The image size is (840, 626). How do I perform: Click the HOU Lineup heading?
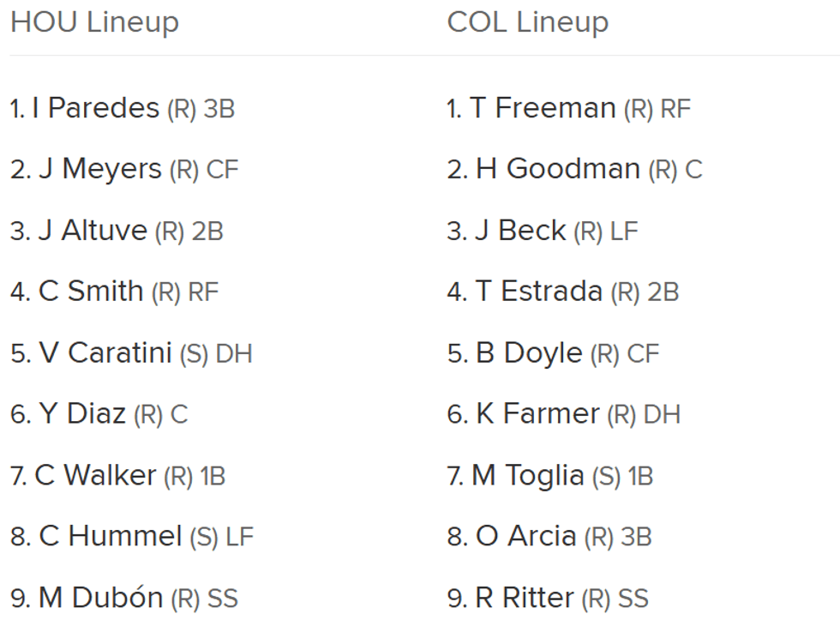pos(94,22)
